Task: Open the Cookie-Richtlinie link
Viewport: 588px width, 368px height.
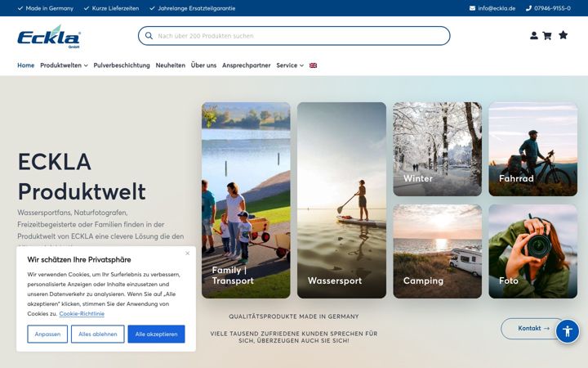Action: 82,313
